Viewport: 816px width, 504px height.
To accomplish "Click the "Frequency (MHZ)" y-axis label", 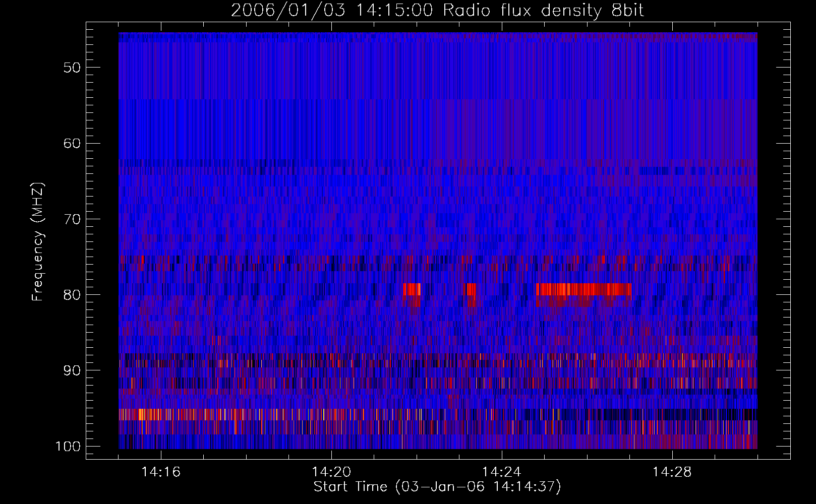I will pyautogui.click(x=38, y=241).
